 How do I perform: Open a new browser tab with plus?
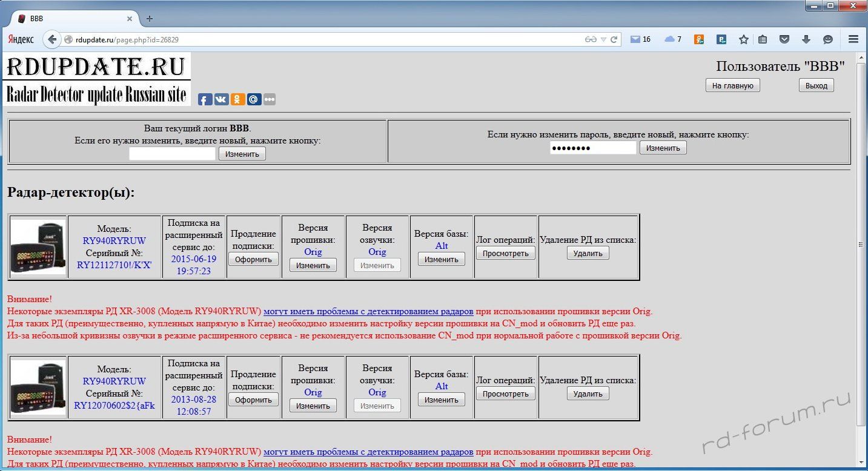[150, 18]
